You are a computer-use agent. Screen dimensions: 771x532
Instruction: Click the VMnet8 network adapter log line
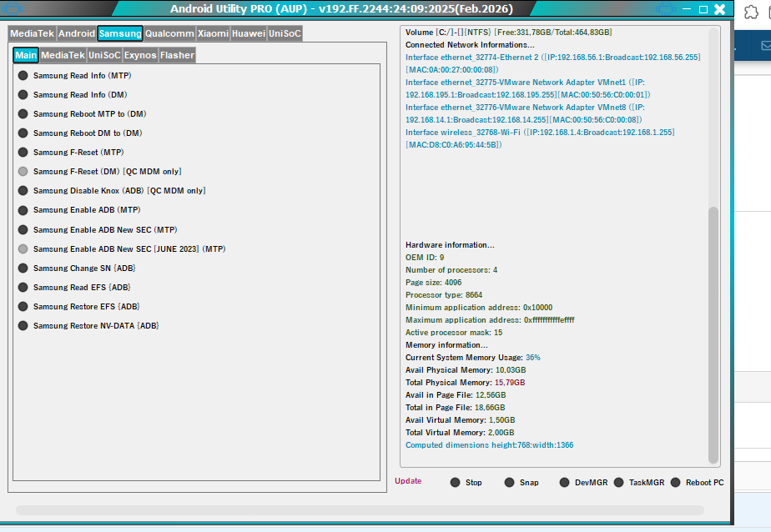(x=525, y=113)
